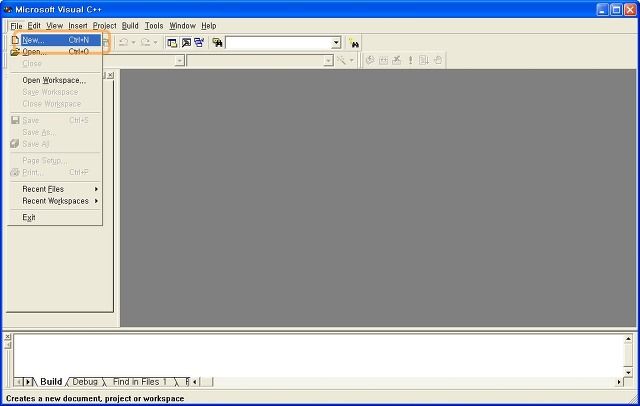
Task: Click the output horizontal scrollbar left arrow
Action: click(x=195, y=382)
